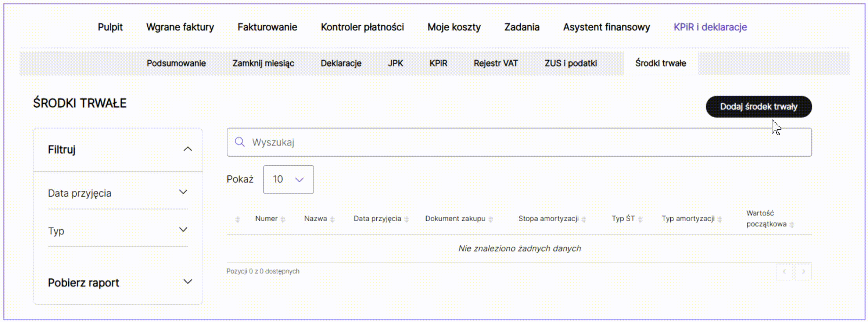
Task: Click the Stopa amortyzacji column header
Action: [548, 219]
